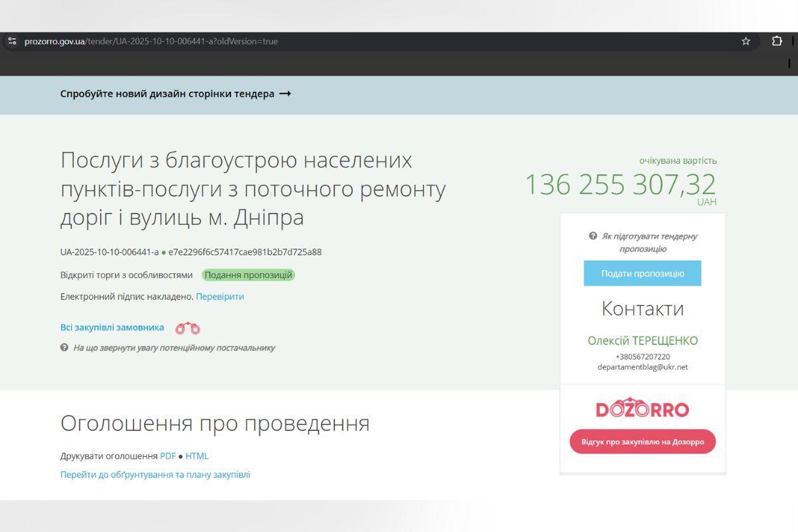Click the 'Подати пропозицію' button
Image resolution: width=798 pixels, height=532 pixels.
[642, 273]
